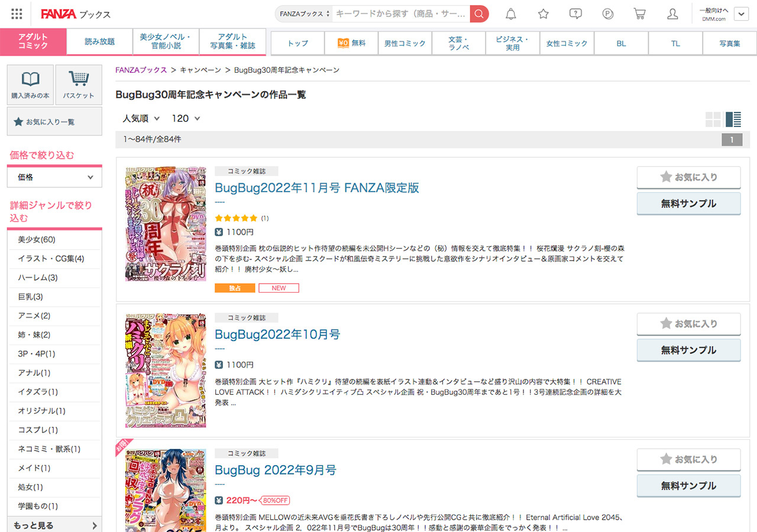Open BugBug2022年10月号 cover thumbnail
757x532 pixels.
click(166, 371)
